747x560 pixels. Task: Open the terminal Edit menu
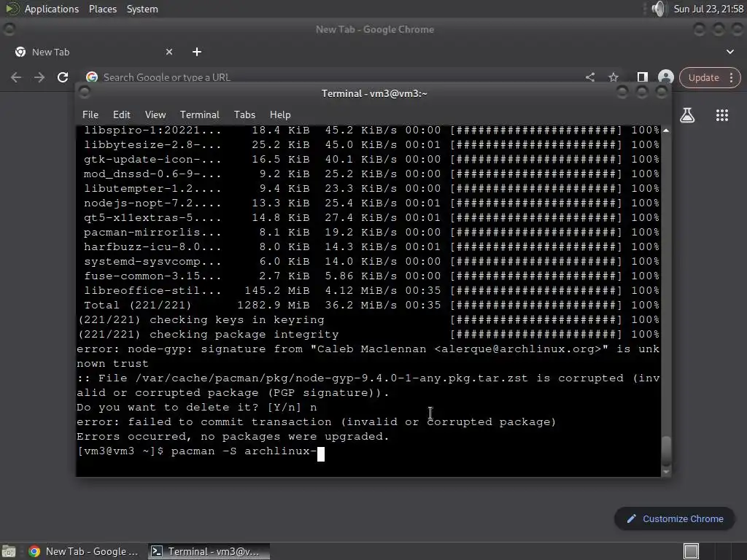coord(122,114)
